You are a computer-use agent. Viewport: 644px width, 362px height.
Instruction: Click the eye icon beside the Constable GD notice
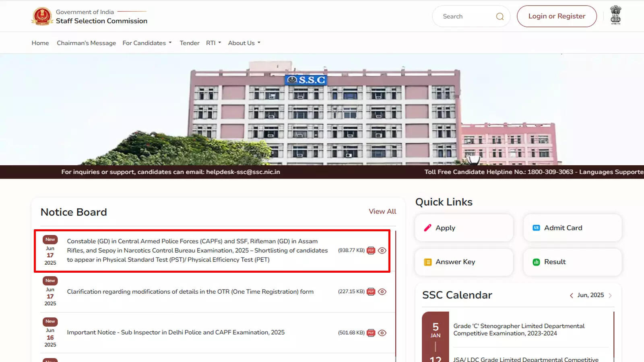click(382, 251)
